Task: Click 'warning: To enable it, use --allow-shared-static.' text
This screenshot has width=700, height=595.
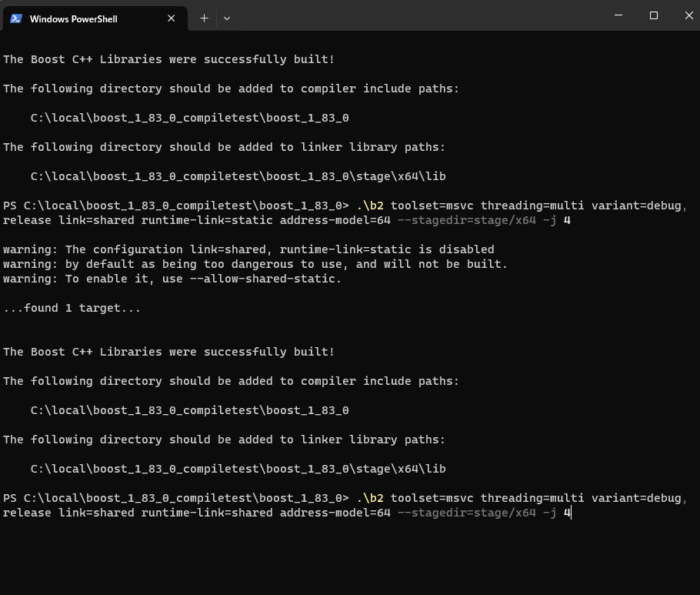Action: click(x=172, y=279)
